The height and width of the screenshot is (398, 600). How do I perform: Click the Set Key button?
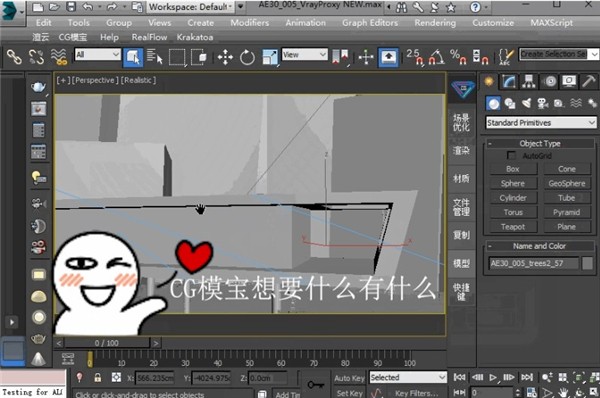coord(349,393)
